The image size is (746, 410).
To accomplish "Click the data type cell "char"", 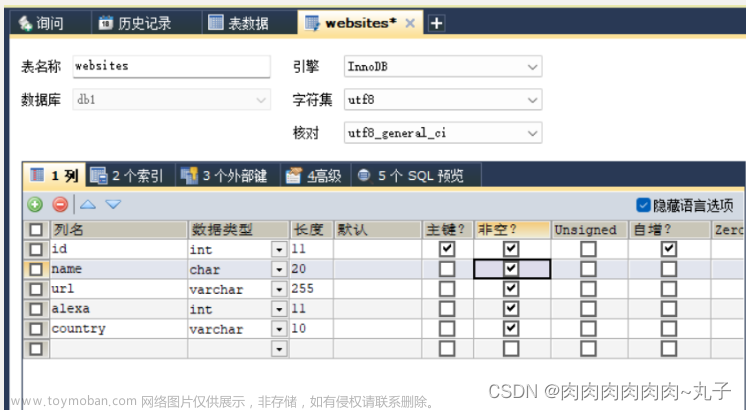I will 230,269.
